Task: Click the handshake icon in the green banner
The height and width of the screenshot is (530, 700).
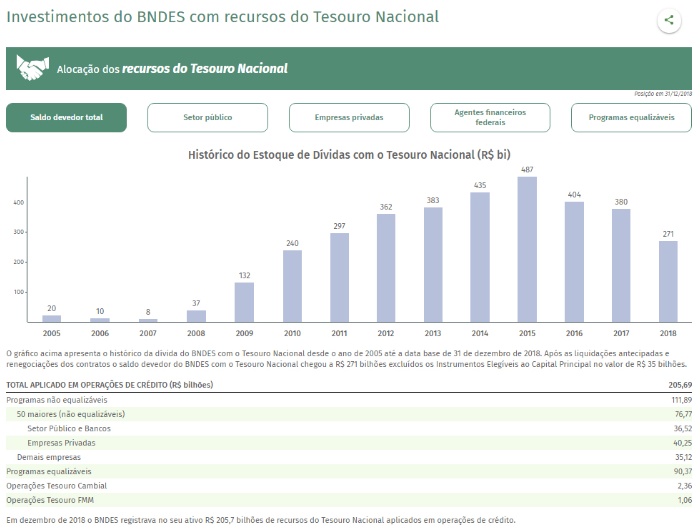Action: (33, 68)
